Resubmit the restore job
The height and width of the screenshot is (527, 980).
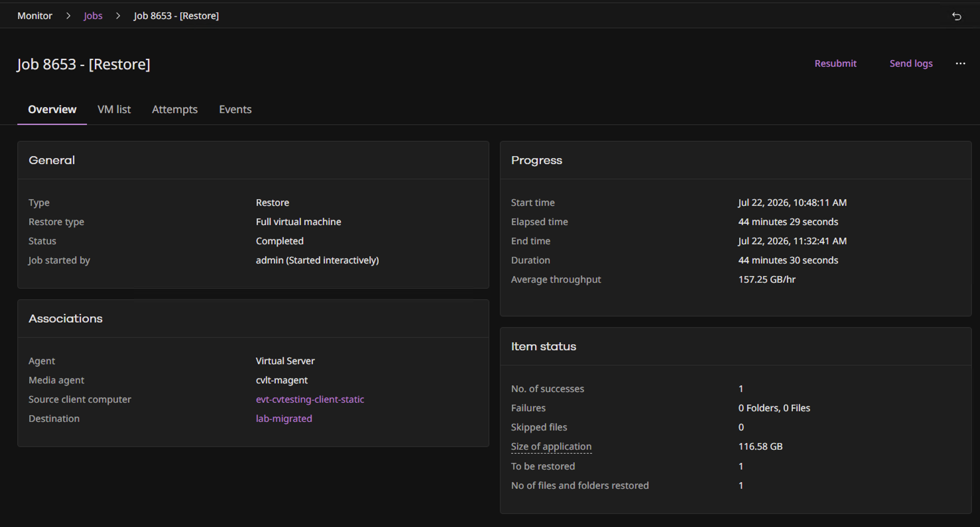coord(835,64)
